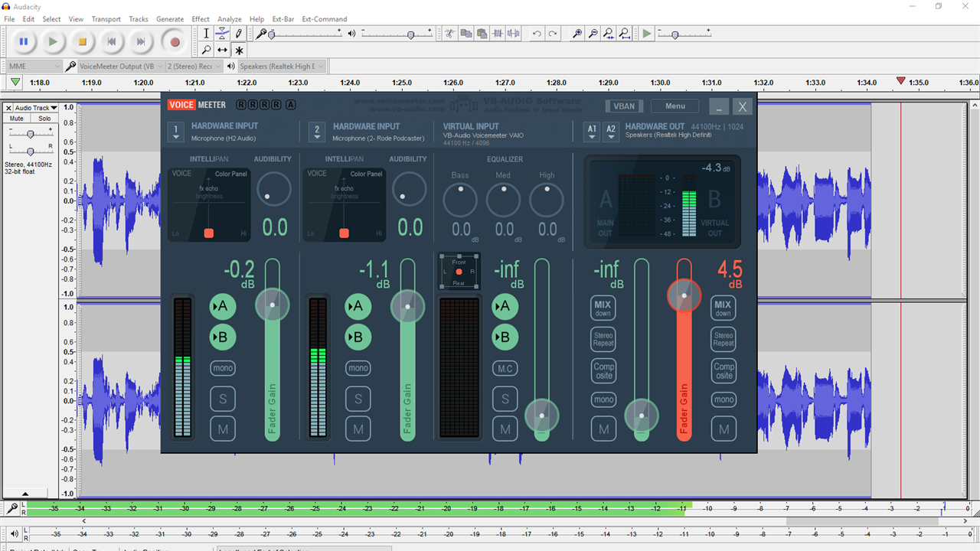Open the A2 hardware out selector

[x=611, y=132]
